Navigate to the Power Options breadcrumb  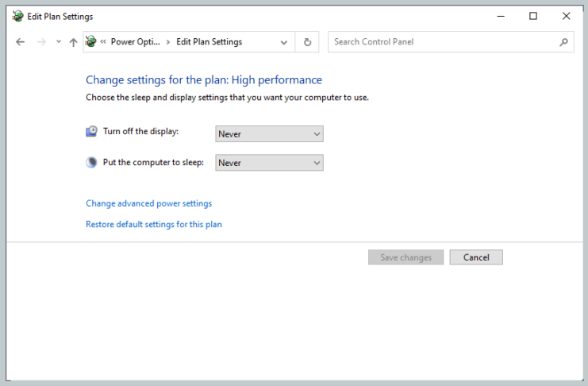[x=133, y=42]
